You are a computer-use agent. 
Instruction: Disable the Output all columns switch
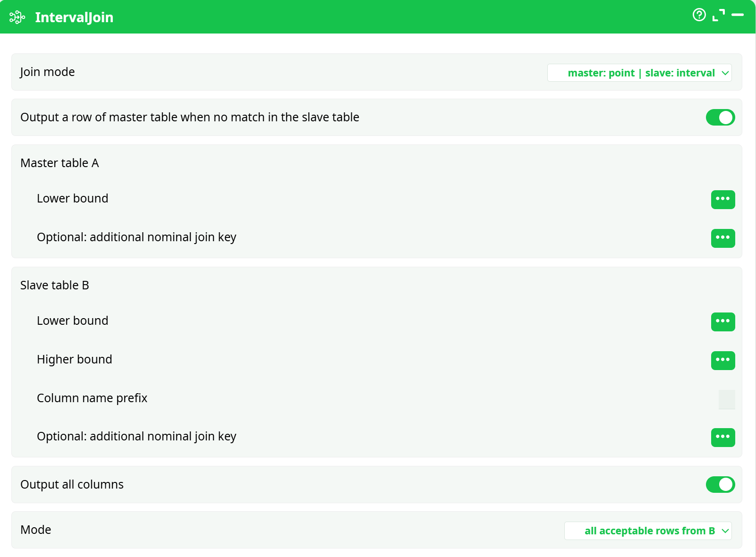720,484
